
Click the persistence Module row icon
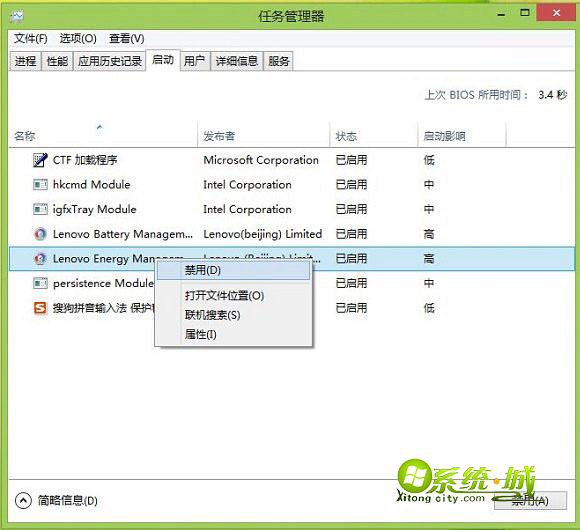coord(40,283)
